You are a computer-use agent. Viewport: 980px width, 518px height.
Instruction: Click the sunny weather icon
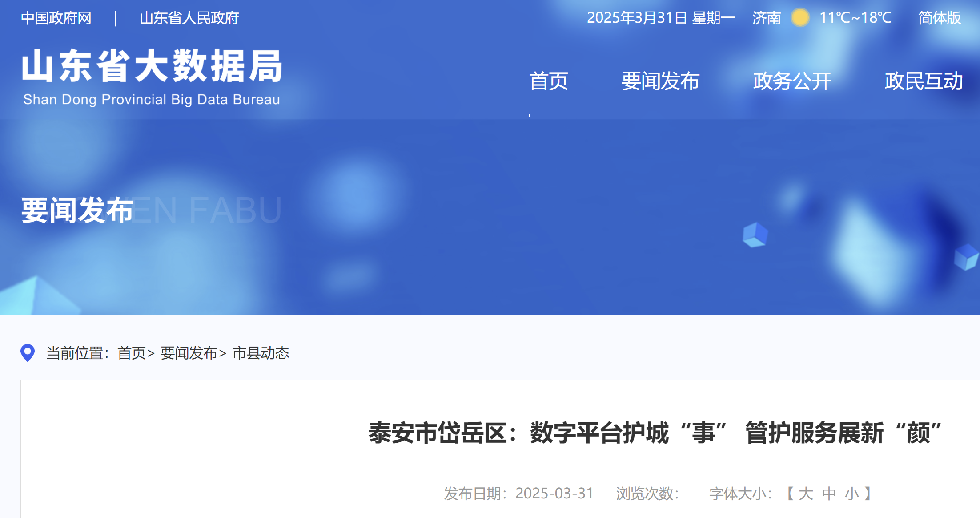(x=800, y=18)
